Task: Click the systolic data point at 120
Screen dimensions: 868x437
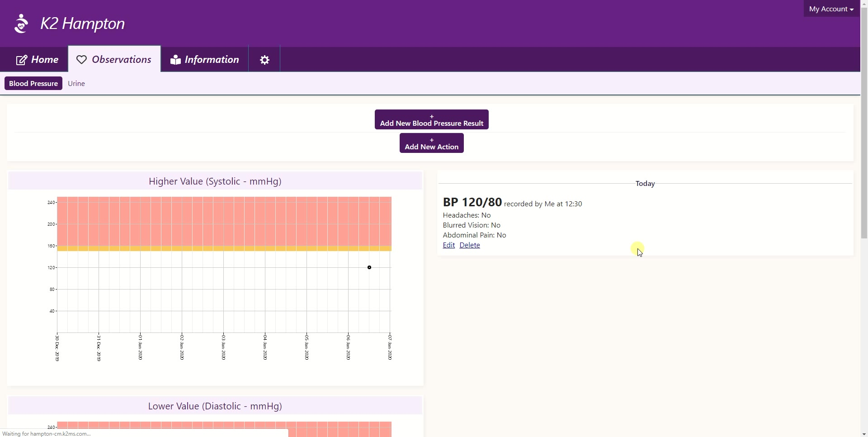Action: [369, 267]
